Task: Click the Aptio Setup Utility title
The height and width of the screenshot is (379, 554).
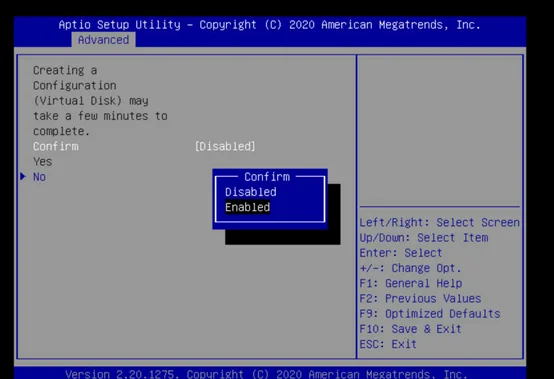Action: (x=270, y=25)
